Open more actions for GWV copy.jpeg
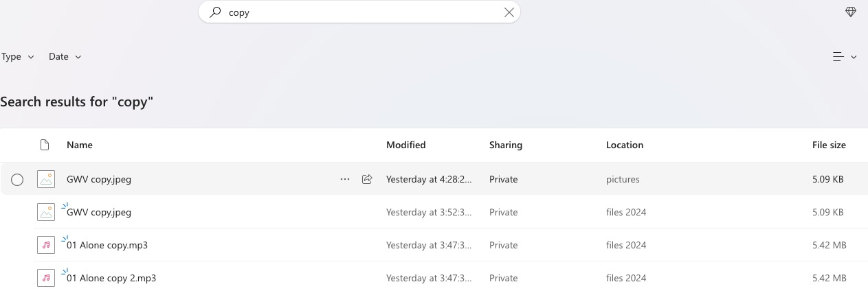The width and height of the screenshot is (868, 293). 345,180
